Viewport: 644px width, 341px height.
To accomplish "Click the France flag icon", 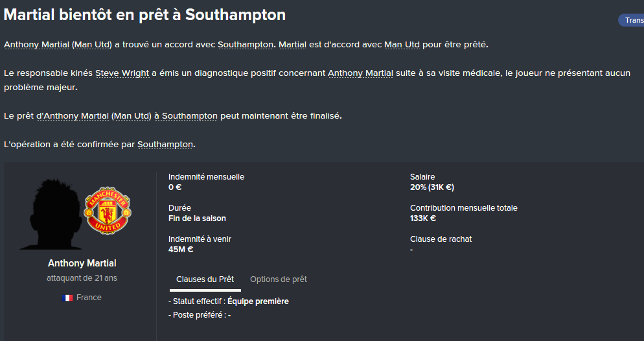I will (67, 298).
